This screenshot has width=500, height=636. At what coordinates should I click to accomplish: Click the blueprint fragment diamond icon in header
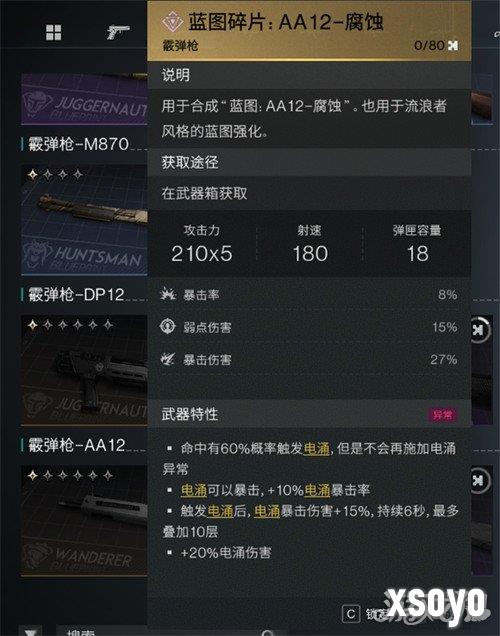pyautogui.click(x=172, y=22)
